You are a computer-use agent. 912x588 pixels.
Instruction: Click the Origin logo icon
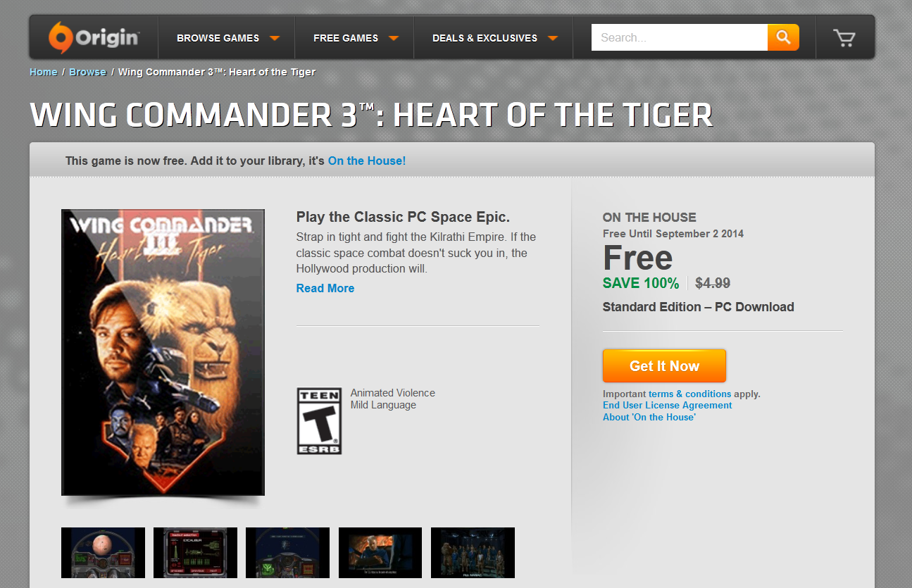click(58, 37)
